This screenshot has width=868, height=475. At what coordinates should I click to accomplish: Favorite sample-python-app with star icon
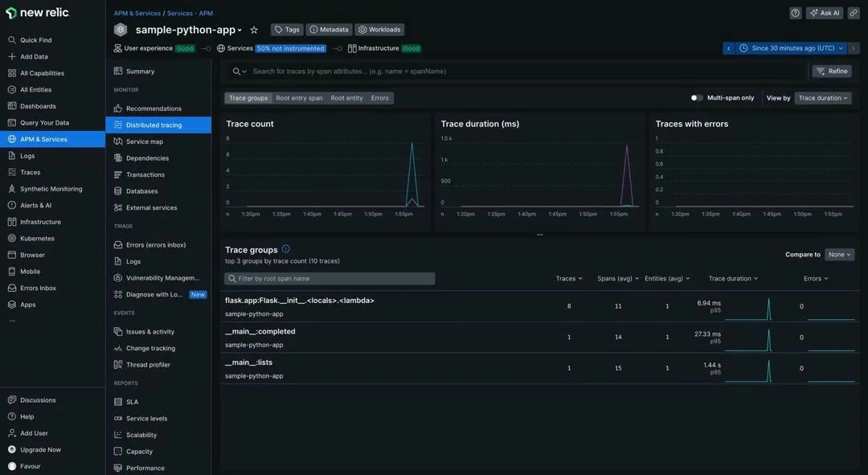[254, 30]
